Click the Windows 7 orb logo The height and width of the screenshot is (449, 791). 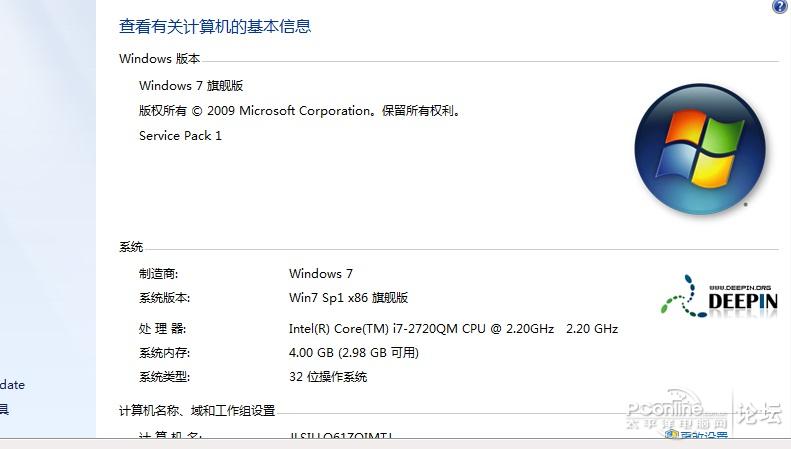pyautogui.click(x=700, y=149)
